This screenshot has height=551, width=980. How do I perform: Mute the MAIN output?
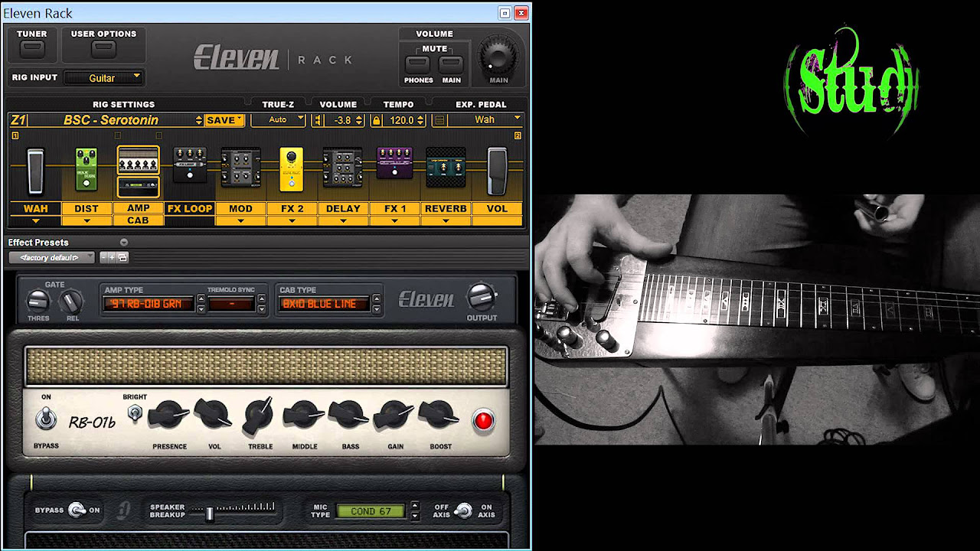[x=451, y=65]
